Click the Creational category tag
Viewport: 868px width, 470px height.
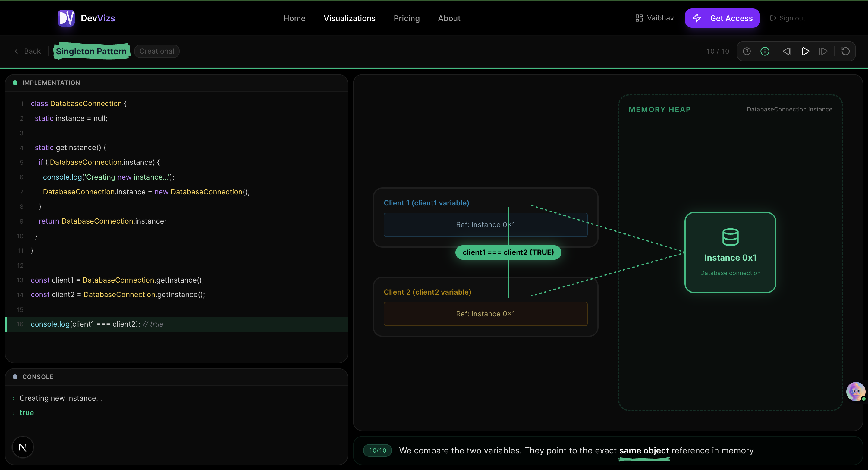(x=157, y=51)
